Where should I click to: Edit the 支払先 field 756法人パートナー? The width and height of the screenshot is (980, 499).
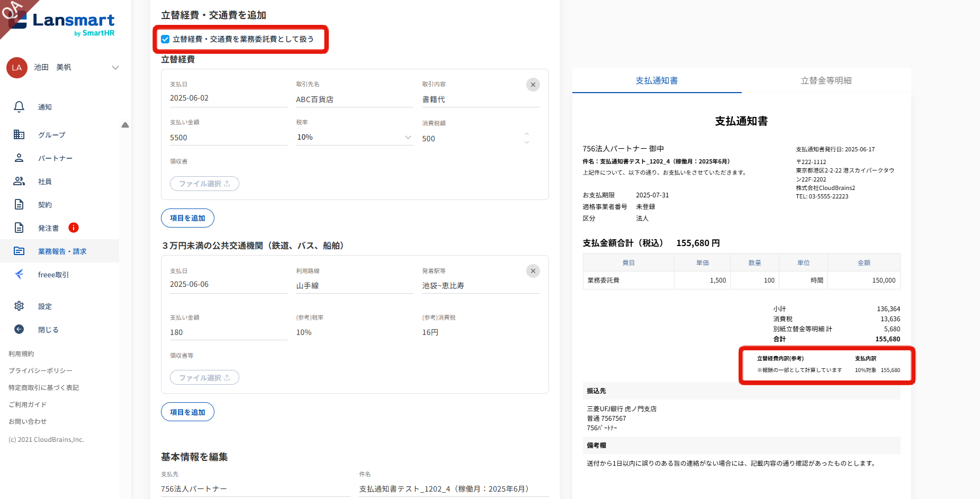click(x=256, y=489)
